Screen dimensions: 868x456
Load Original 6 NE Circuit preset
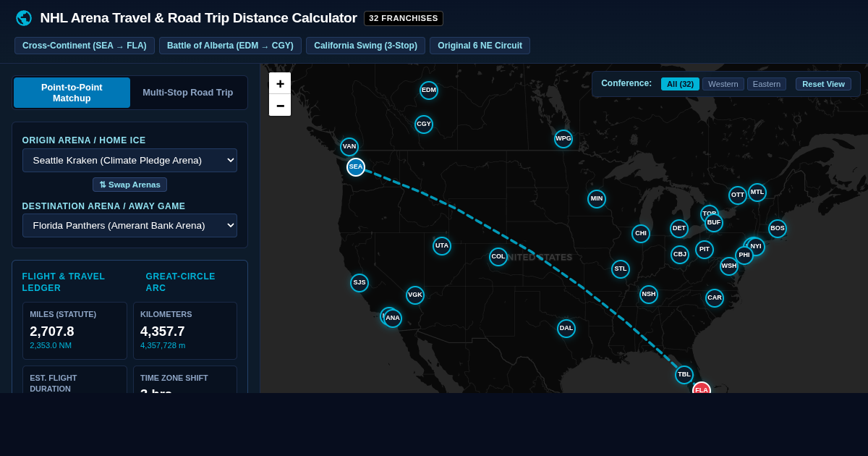click(x=480, y=46)
